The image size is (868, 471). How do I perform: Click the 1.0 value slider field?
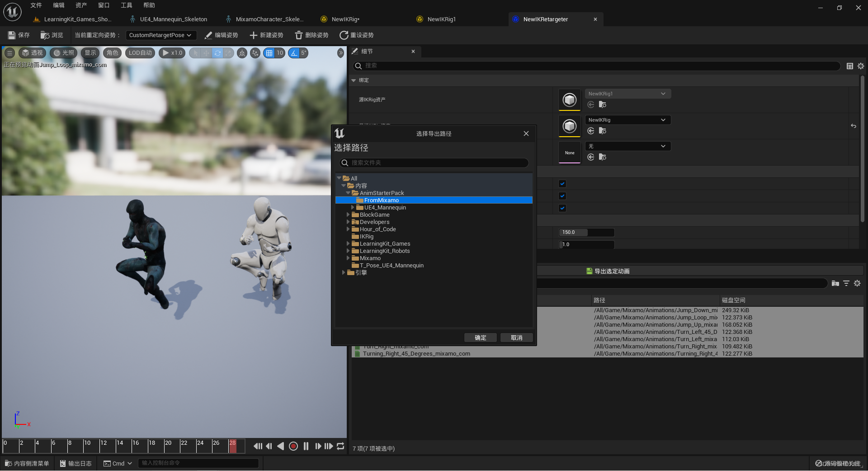[586, 245]
